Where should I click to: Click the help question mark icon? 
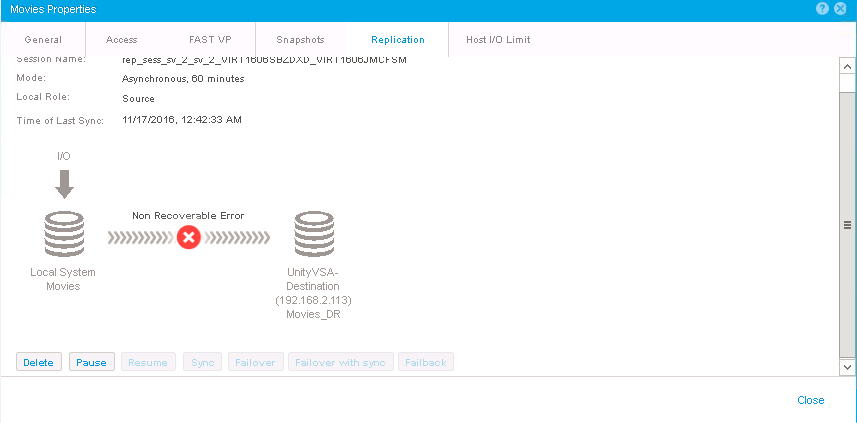tap(822, 8)
